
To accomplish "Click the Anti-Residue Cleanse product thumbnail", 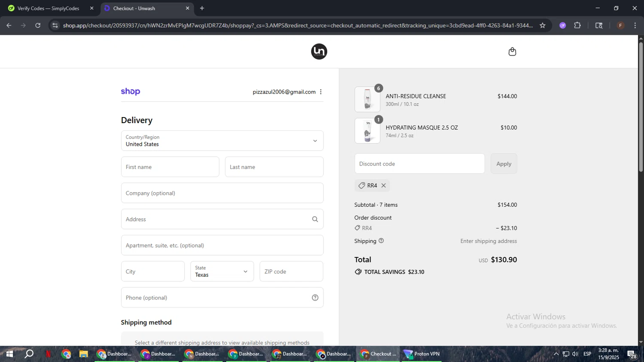I will [x=368, y=100].
